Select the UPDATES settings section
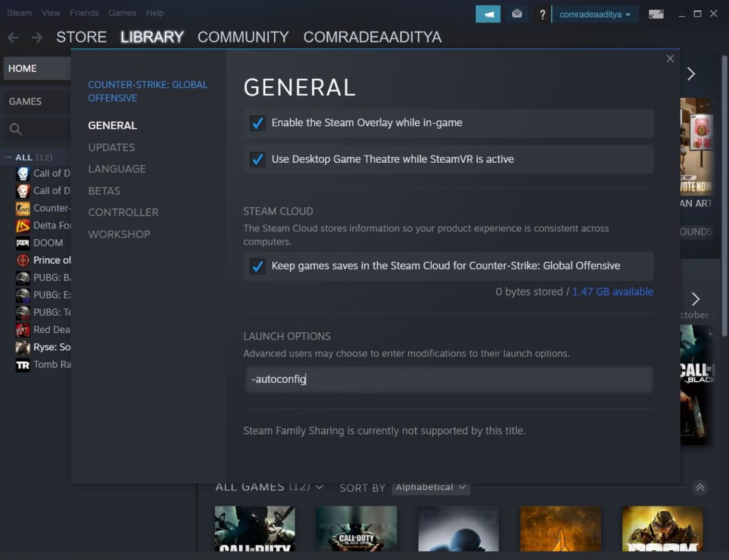This screenshot has height=560, width=729. [x=111, y=148]
